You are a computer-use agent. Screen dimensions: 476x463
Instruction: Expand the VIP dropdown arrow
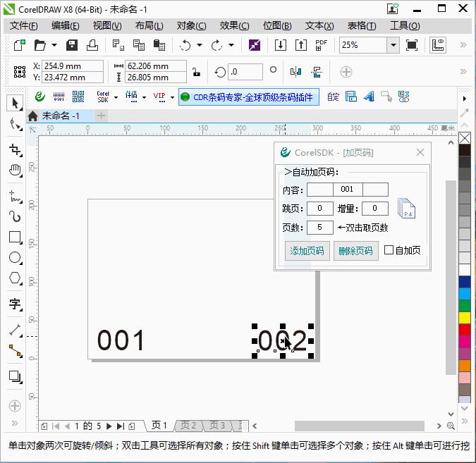coord(172,97)
